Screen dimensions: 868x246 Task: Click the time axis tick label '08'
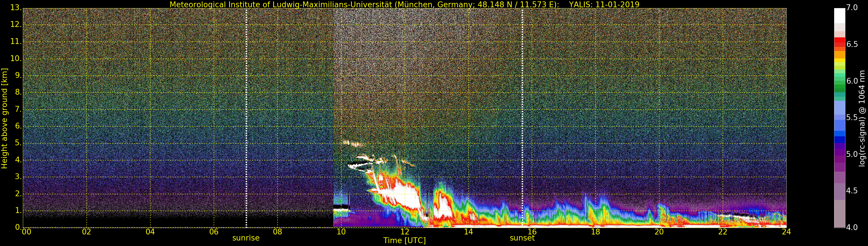pyautogui.click(x=278, y=232)
